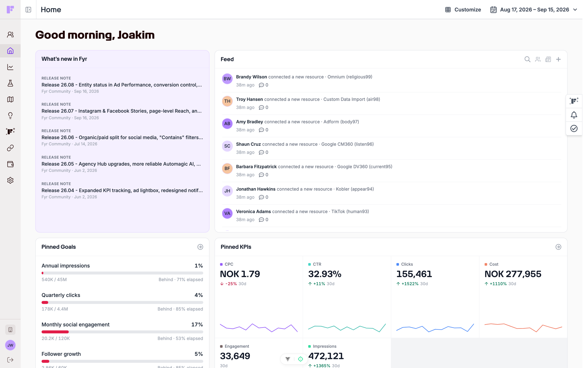This screenshot has width=588, height=368.
Task: Open the line chart analytics icon
Action: 10,67
